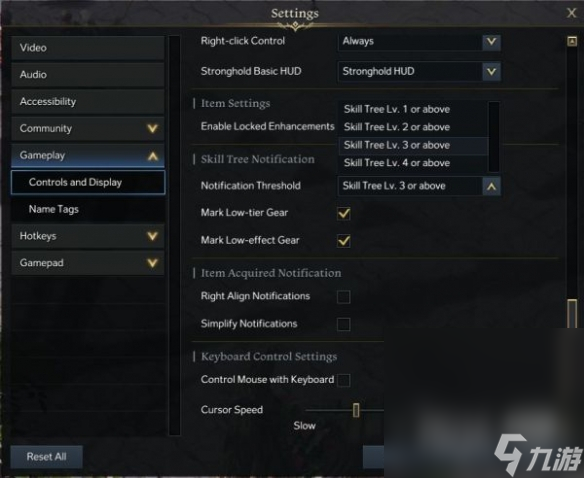The image size is (584, 478).
Task: Enable Control Mouse with Keyboard checkbox
Action: (x=343, y=380)
